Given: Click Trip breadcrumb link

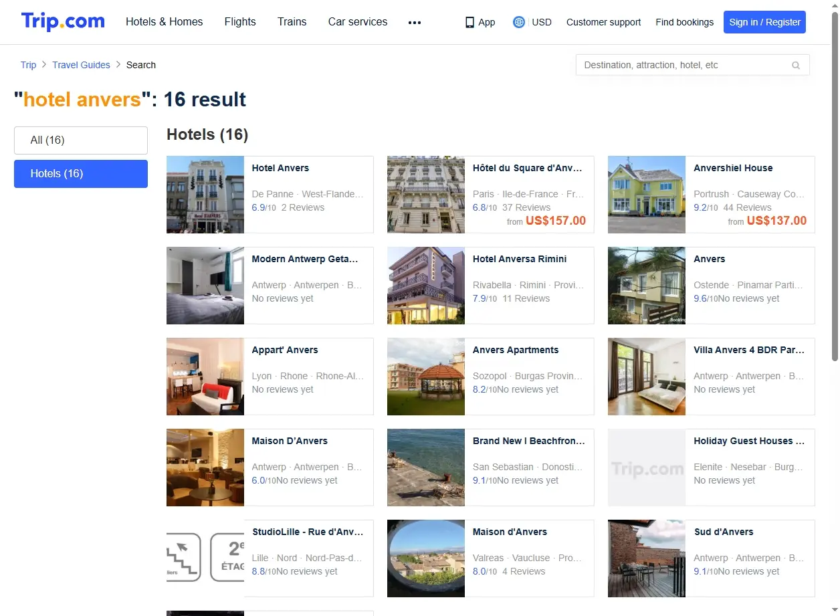Looking at the screenshot, I should pyautogui.click(x=28, y=65).
